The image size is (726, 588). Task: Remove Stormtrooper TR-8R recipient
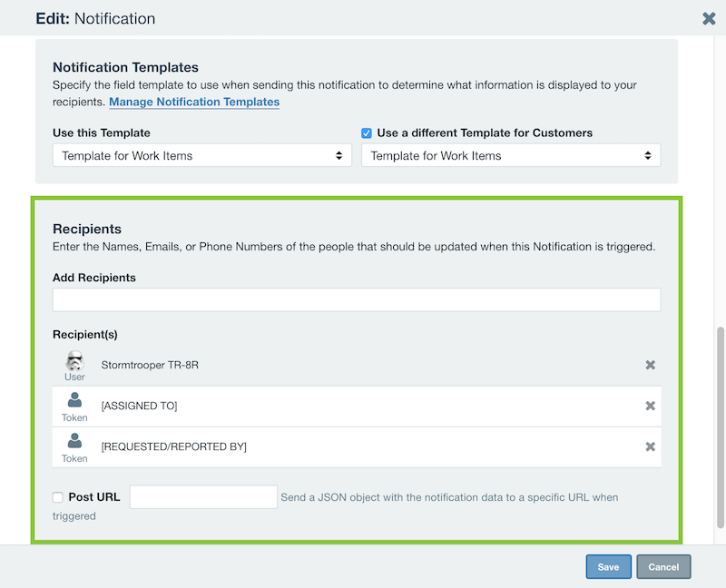pos(650,365)
